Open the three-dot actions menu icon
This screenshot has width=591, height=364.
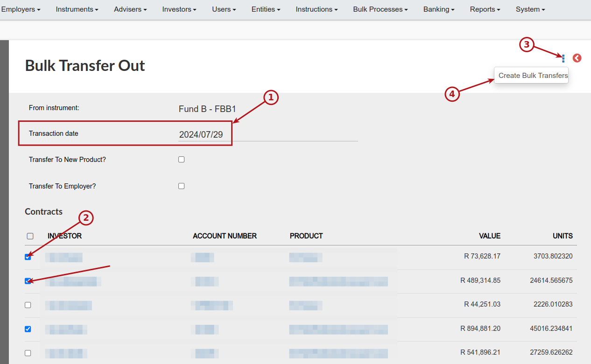pyautogui.click(x=563, y=58)
